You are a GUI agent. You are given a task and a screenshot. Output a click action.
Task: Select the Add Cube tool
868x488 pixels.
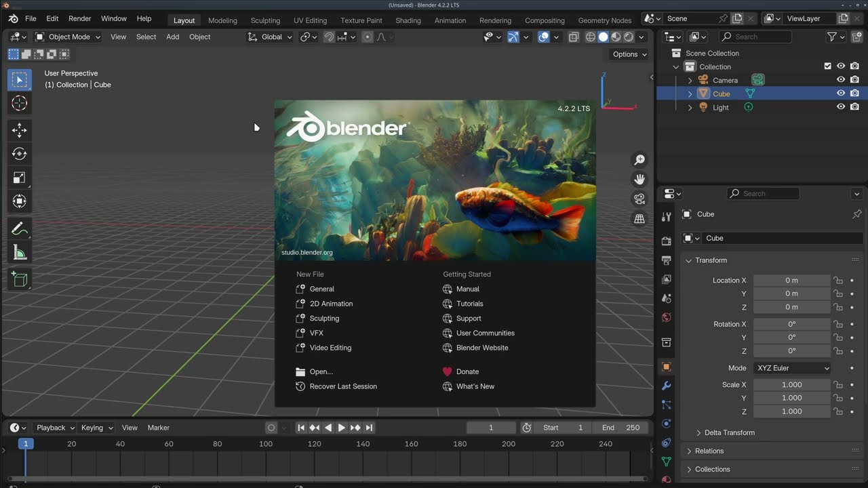[x=20, y=279]
